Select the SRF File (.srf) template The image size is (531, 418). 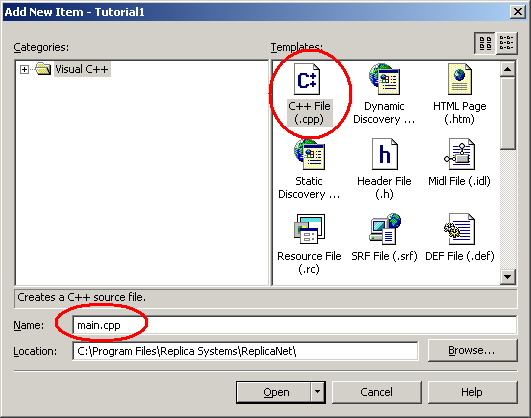(x=384, y=237)
